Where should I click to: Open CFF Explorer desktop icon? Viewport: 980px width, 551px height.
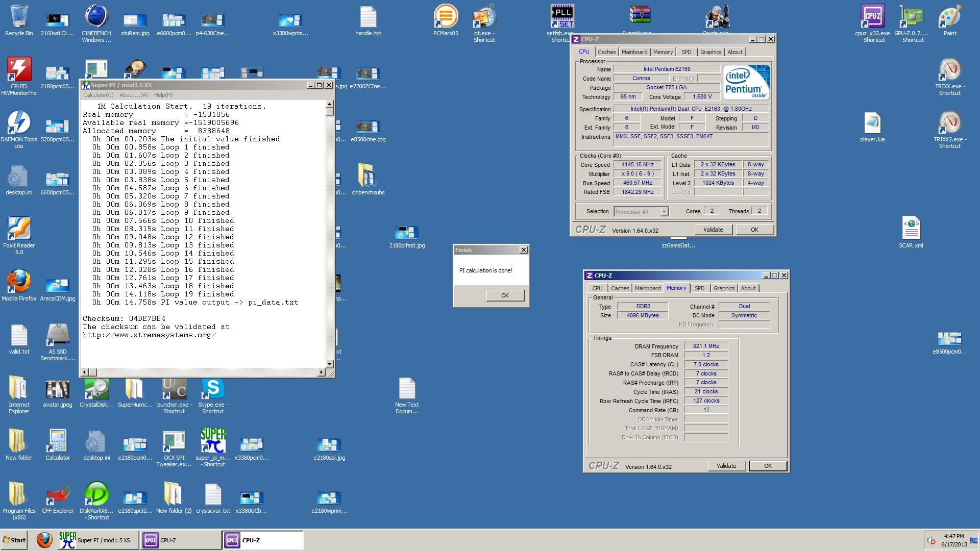coord(58,498)
